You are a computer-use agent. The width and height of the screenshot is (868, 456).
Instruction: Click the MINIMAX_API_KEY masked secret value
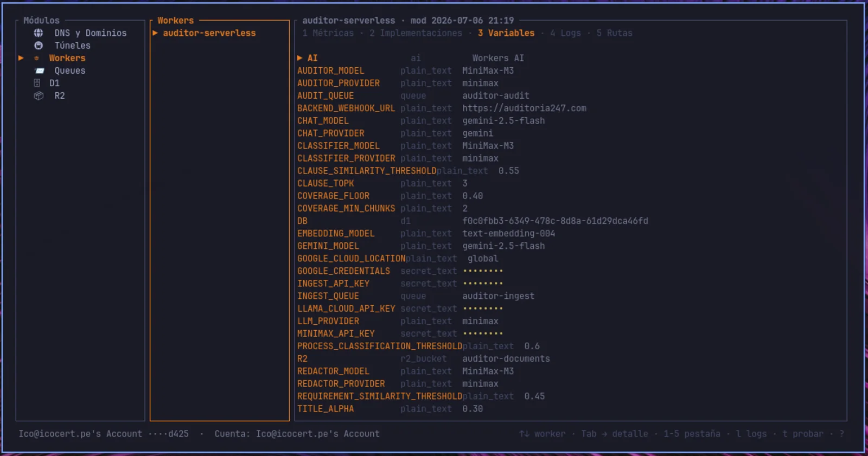tap(483, 333)
